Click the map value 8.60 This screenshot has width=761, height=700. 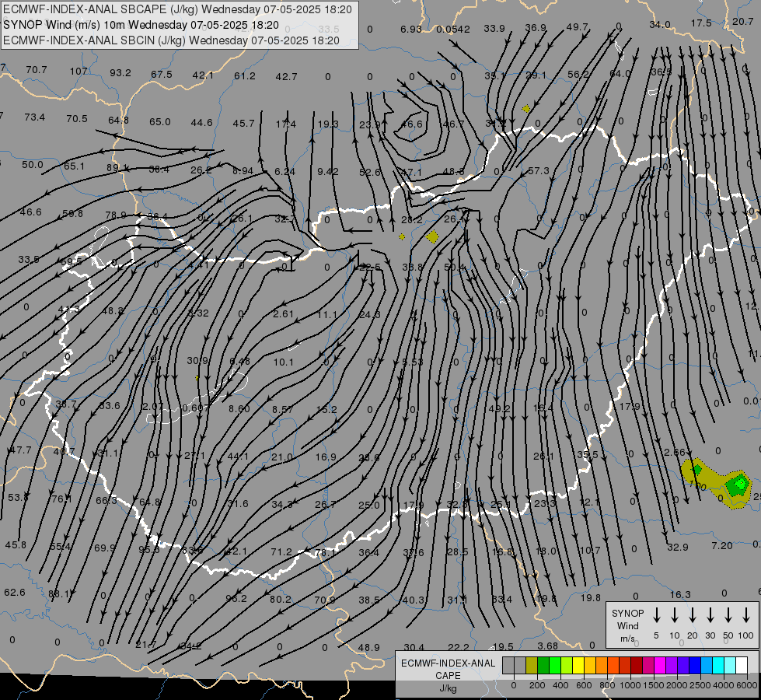[x=239, y=408]
